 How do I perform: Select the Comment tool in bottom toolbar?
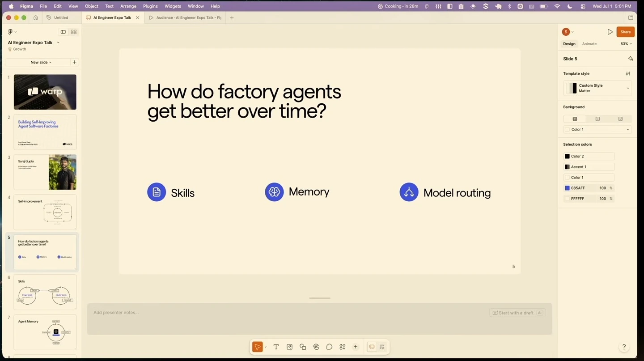click(x=329, y=347)
